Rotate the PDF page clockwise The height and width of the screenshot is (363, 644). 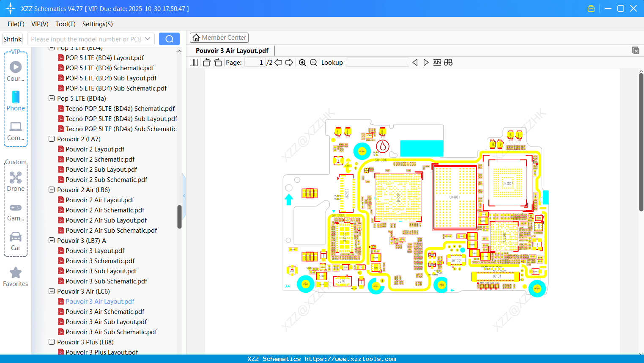coord(217,62)
